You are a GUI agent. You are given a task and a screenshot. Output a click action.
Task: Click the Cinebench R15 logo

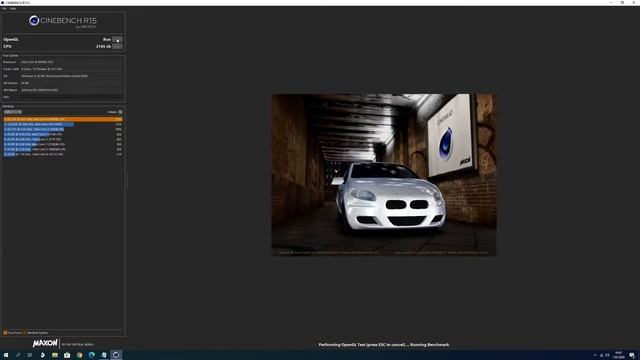pyautogui.click(x=63, y=21)
